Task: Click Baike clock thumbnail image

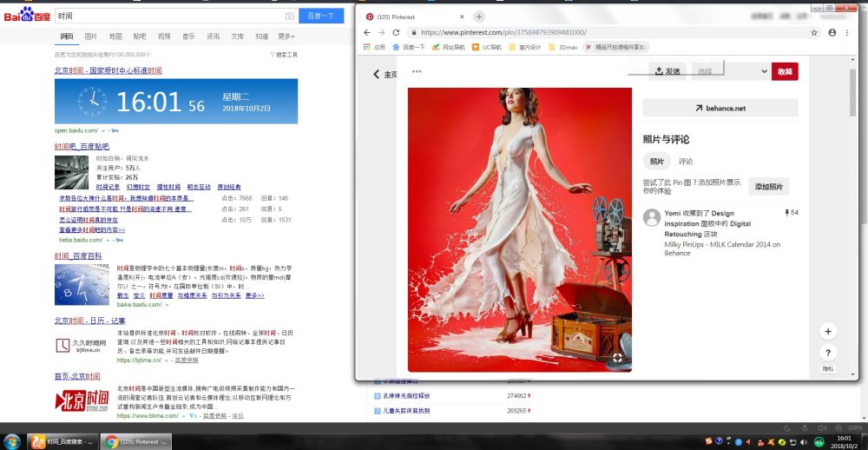Action: point(82,284)
